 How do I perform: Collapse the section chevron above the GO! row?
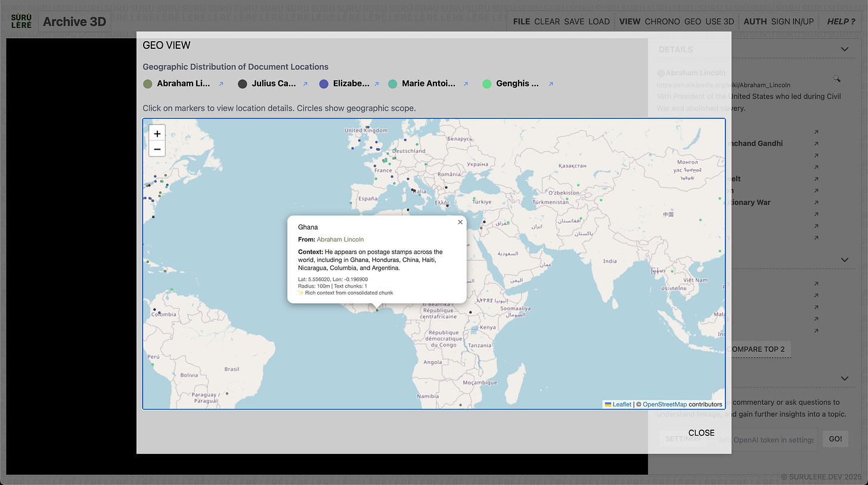844,378
